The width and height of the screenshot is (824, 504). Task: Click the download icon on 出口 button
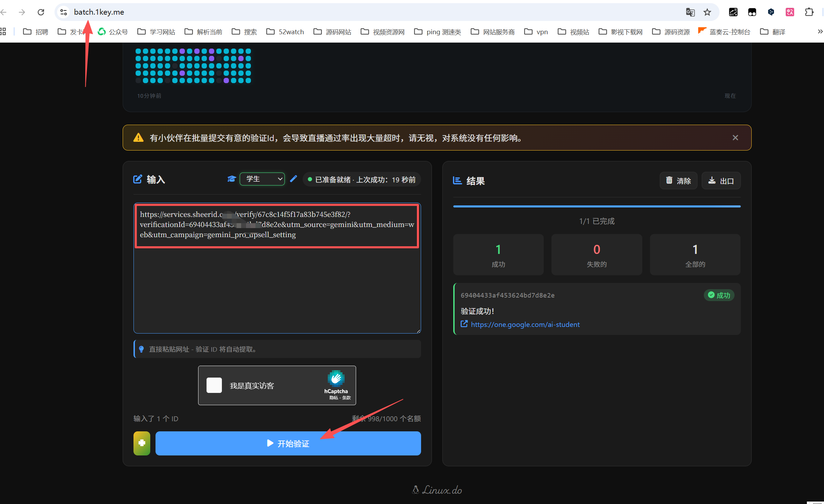coord(712,181)
